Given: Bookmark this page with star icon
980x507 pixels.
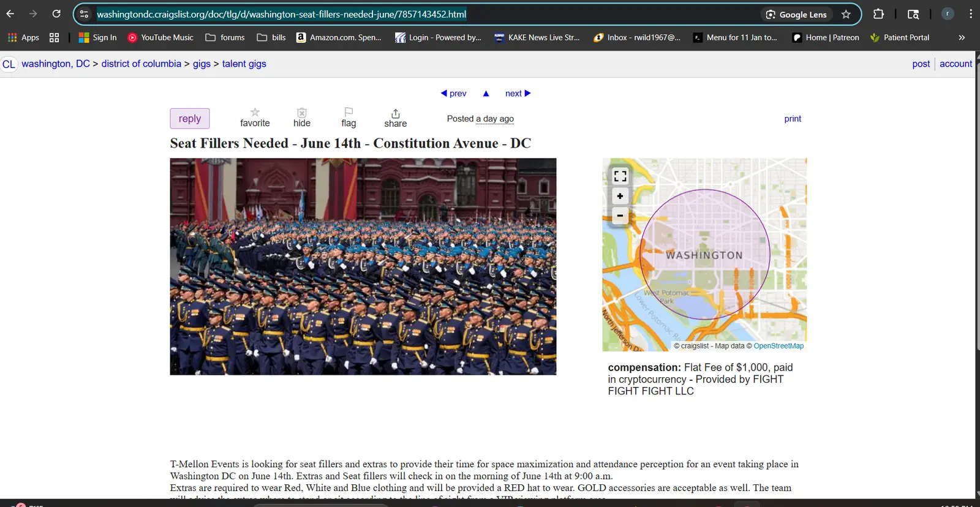Looking at the screenshot, I should tap(846, 14).
